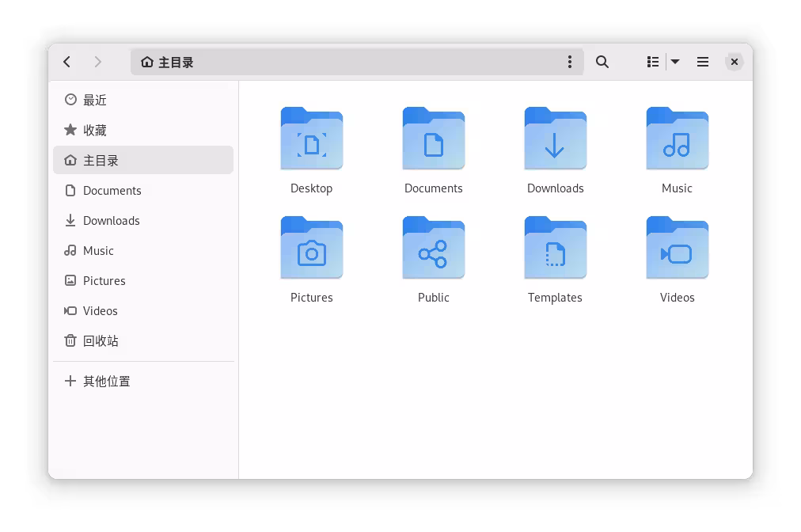Select 最近 (Recent) in sidebar
This screenshot has height=532, width=801.
pos(95,100)
